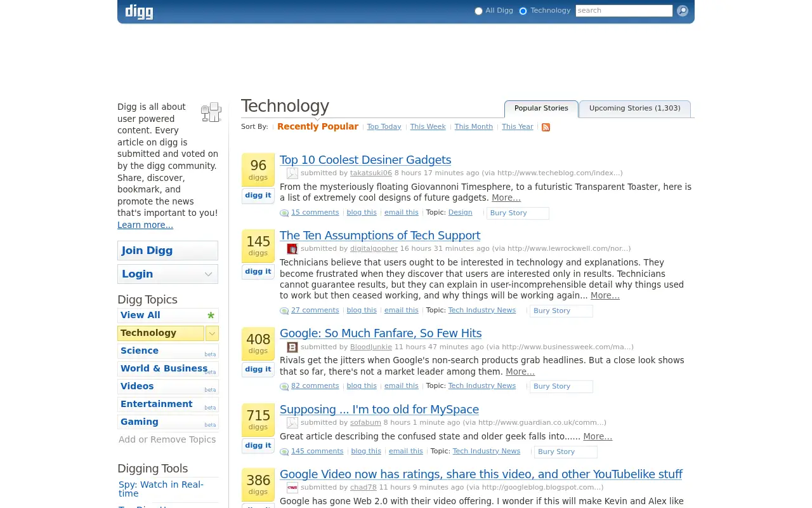
Task: Sort stories by Top Today
Action: [384, 127]
